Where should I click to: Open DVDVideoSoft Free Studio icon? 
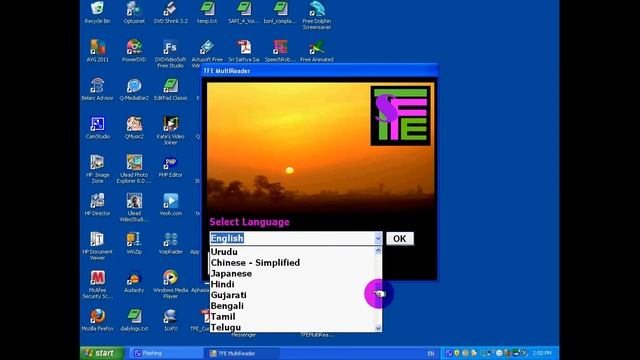[171, 54]
